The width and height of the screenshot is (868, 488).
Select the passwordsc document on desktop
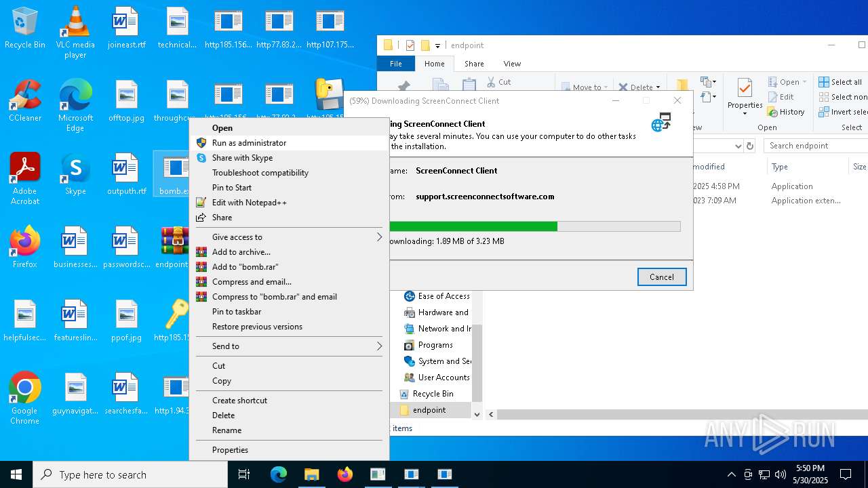click(x=126, y=248)
